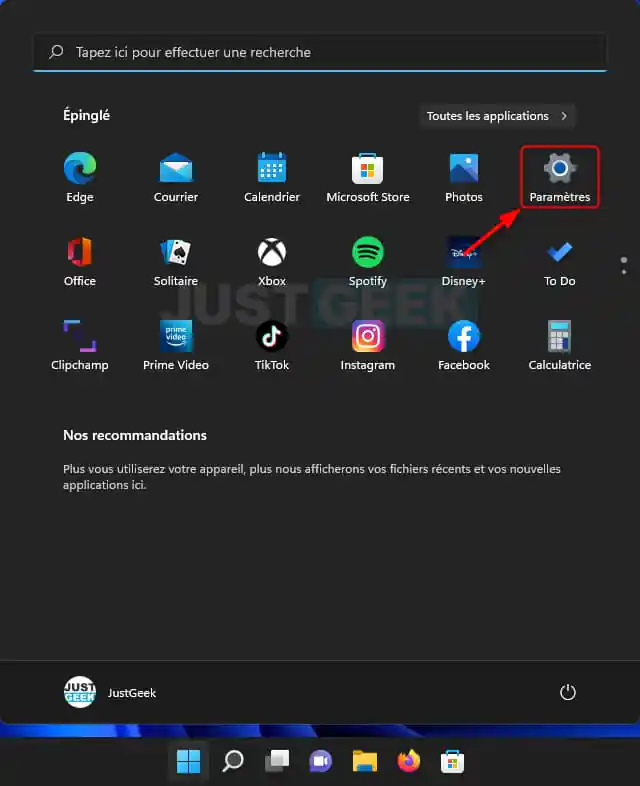Click the search field Tapez ici

(x=320, y=52)
